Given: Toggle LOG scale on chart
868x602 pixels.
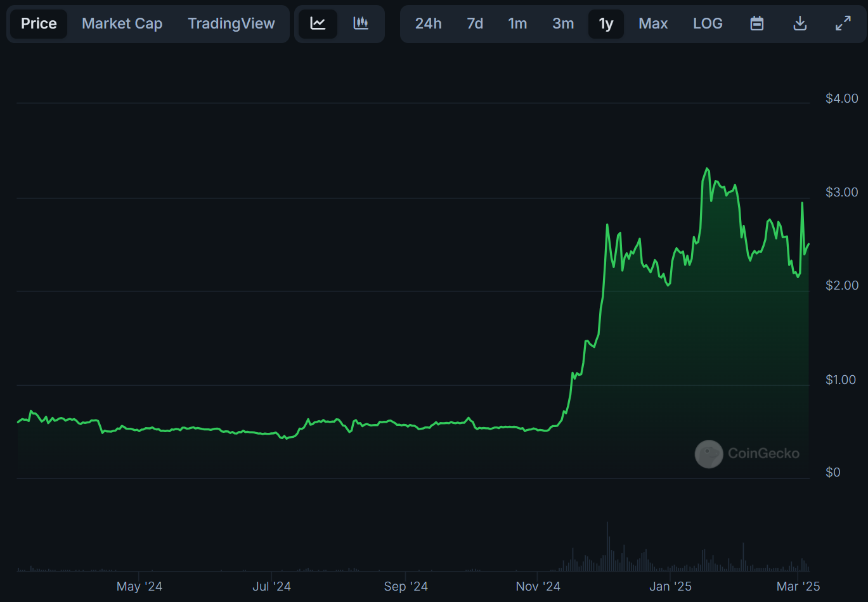Looking at the screenshot, I should click(x=708, y=24).
